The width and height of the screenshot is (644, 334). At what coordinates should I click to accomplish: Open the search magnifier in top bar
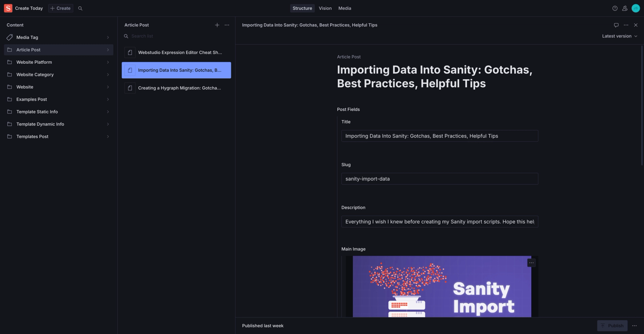point(80,8)
